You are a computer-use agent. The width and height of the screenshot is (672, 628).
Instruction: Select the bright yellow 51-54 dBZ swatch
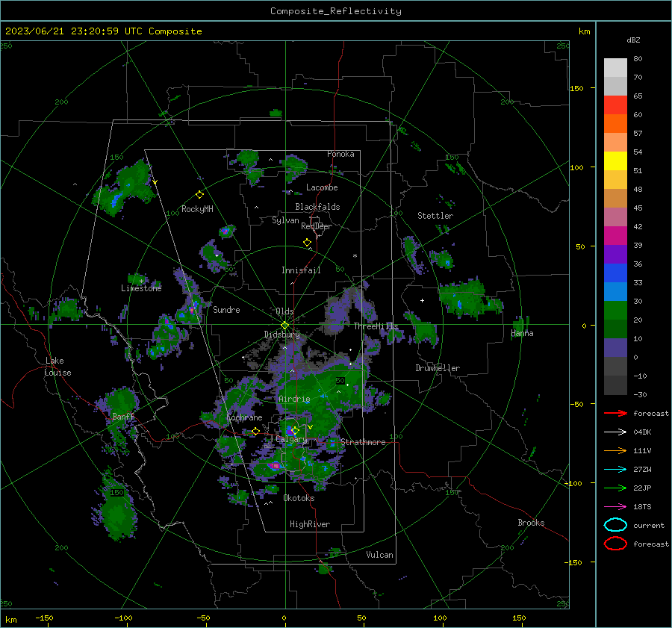tap(615, 161)
